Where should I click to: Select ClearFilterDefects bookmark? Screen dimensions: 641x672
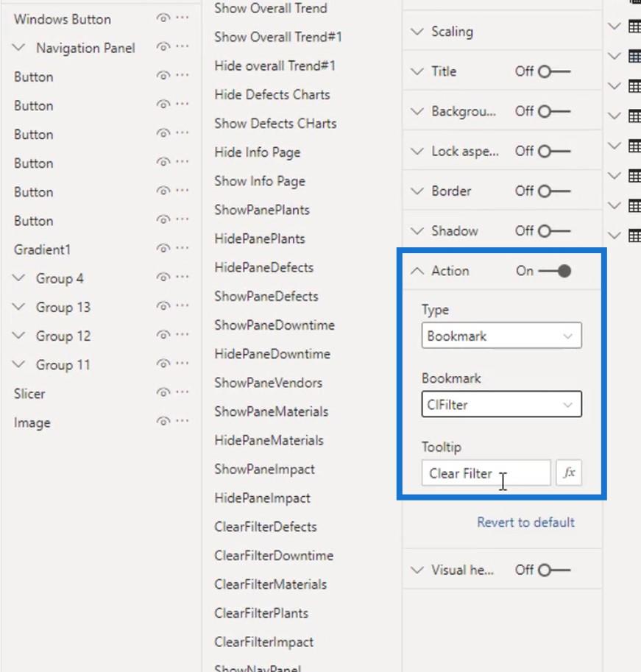click(266, 527)
